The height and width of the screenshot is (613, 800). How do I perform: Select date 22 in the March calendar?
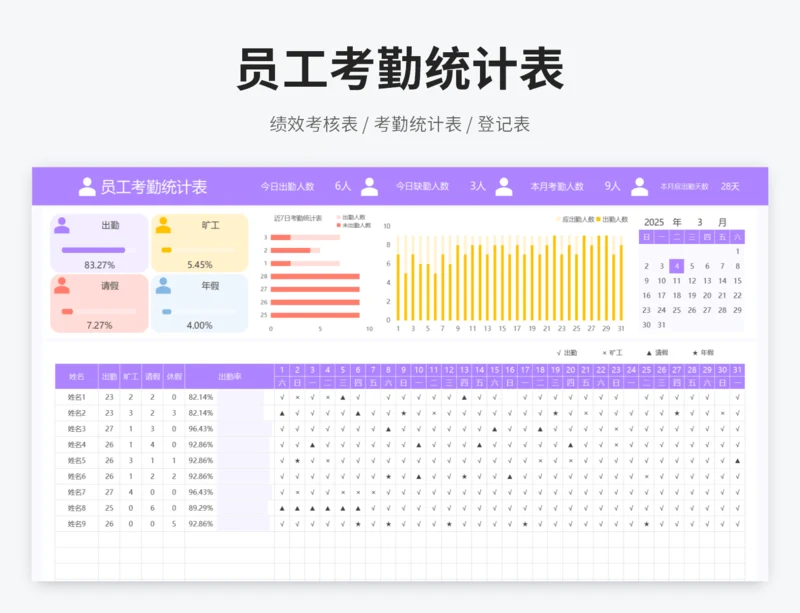click(x=737, y=296)
